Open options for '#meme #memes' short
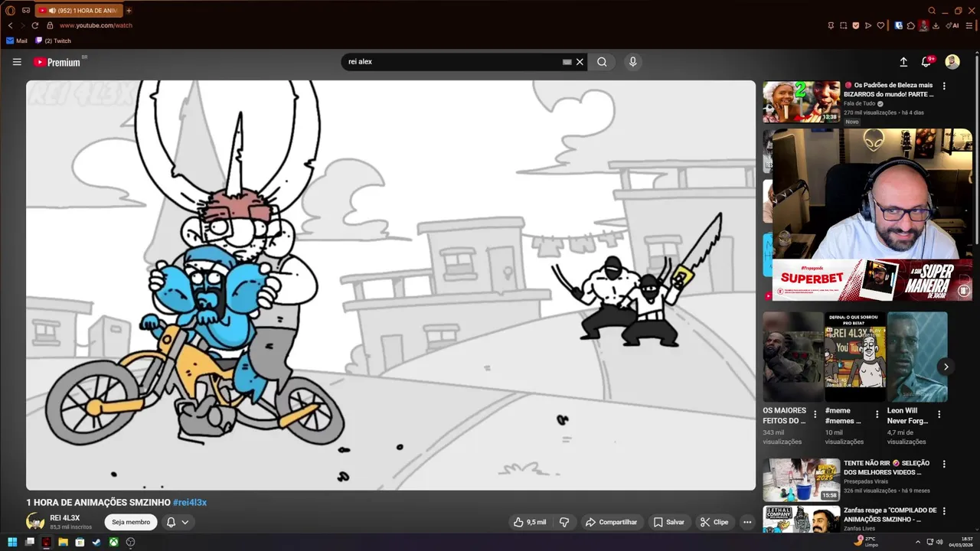This screenshot has width=980, height=551. pyautogui.click(x=877, y=414)
